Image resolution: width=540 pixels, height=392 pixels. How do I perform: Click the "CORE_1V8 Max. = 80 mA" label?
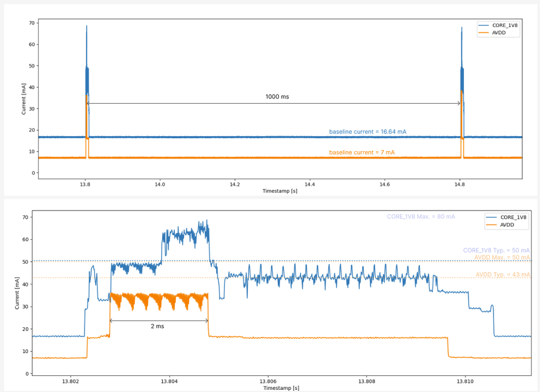coord(421,217)
